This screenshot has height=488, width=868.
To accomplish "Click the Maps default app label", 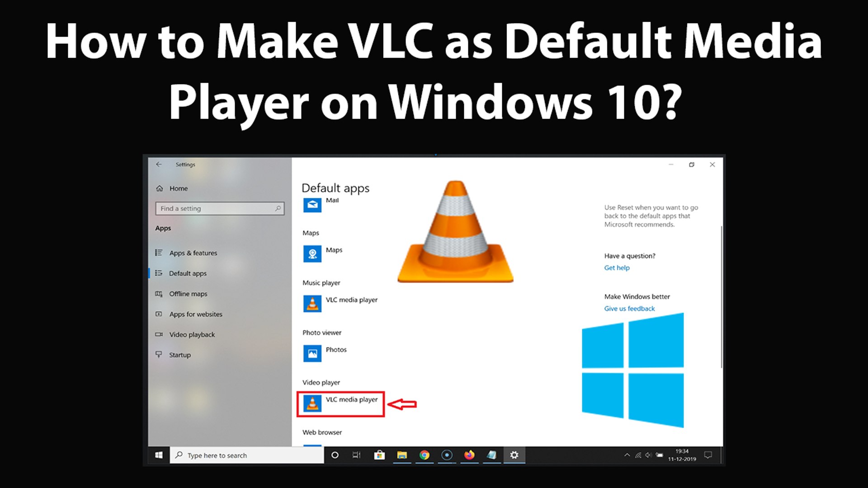I will click(334, 250).
